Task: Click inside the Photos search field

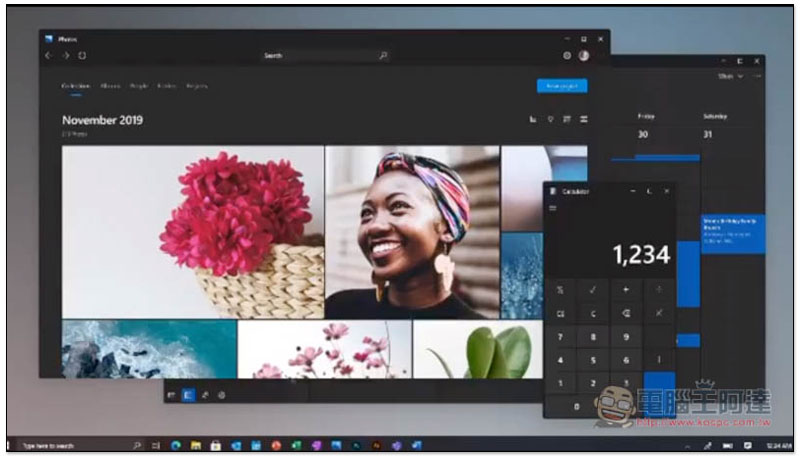Action: (310, 56)
